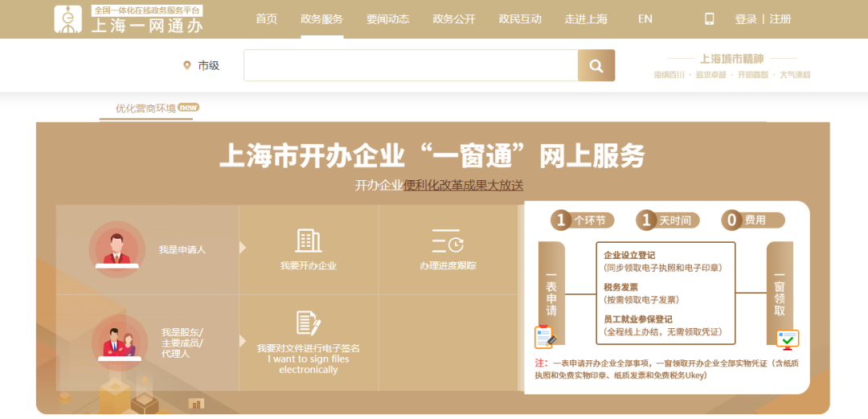Click the 我要开办企业 label
The image size is (868, 419).
tap(309, 266)
